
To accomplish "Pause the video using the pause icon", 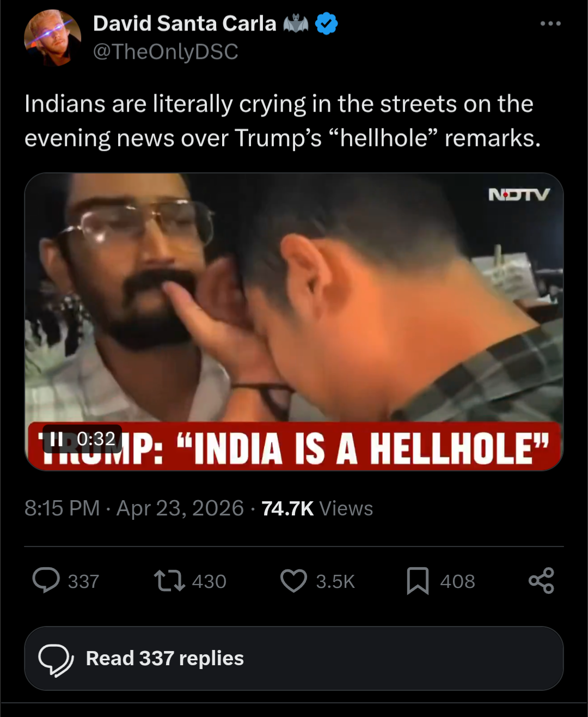I will (x=56, y=439).
